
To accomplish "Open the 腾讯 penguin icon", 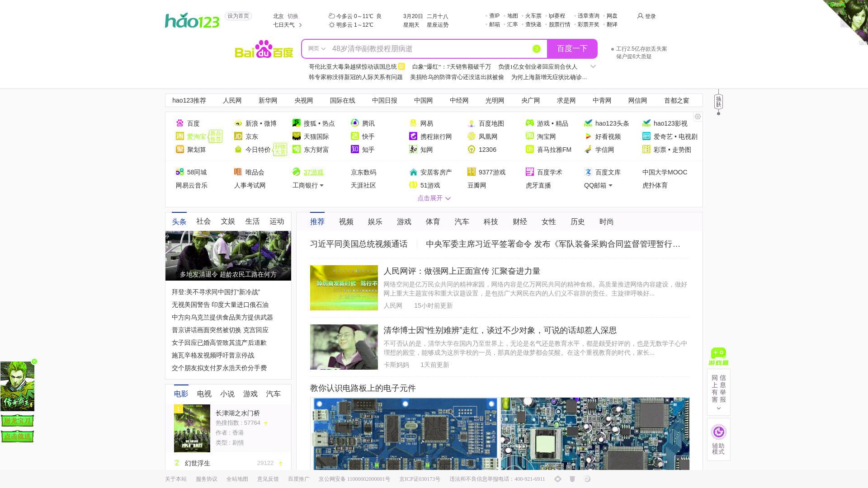I will click(355, 123).
